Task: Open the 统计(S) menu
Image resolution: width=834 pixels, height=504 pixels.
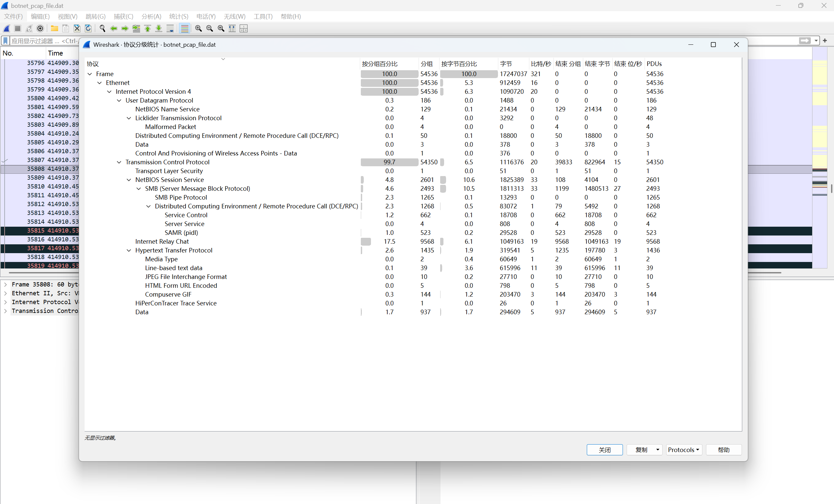Action: click(x=178, y=16)
